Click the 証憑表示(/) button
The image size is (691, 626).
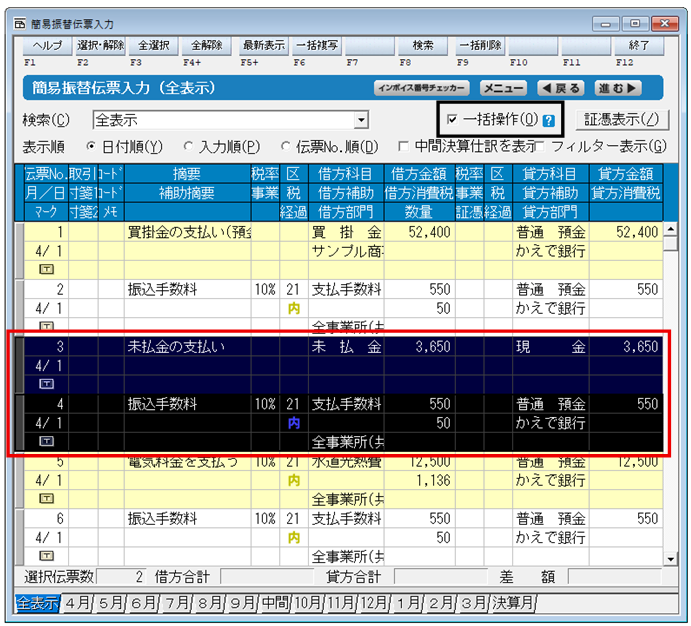[x=622, y=120]
